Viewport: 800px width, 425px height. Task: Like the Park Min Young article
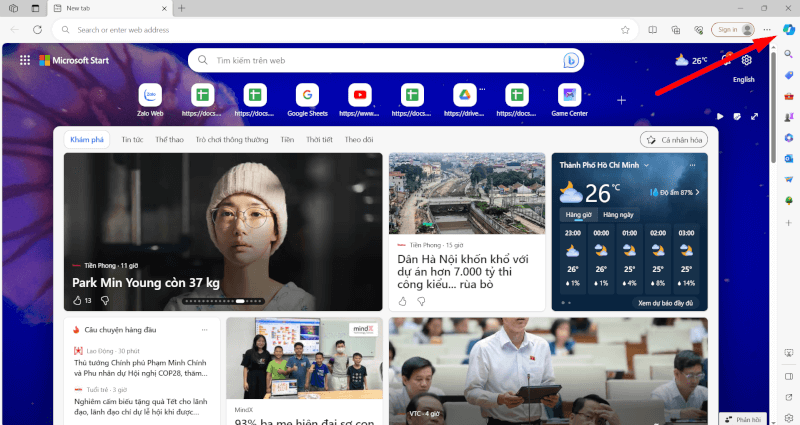pos(77,300)
